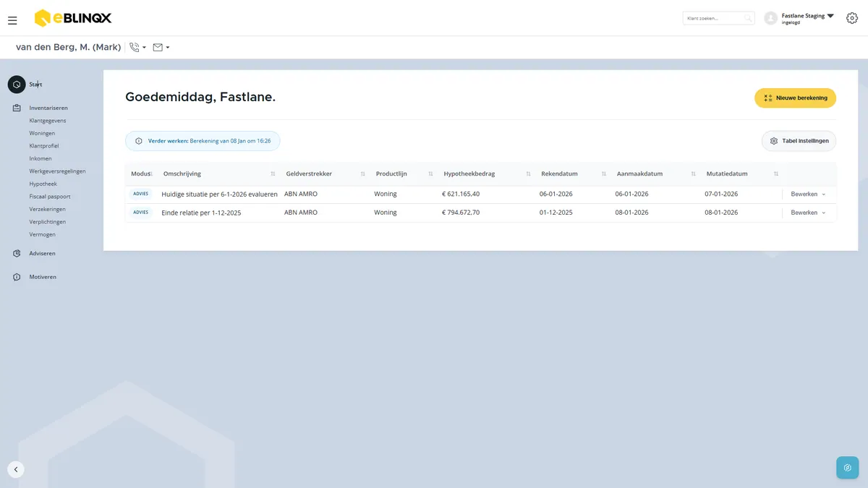
Task: Collapse the sidebar with the back arrow
Action: 16,469
